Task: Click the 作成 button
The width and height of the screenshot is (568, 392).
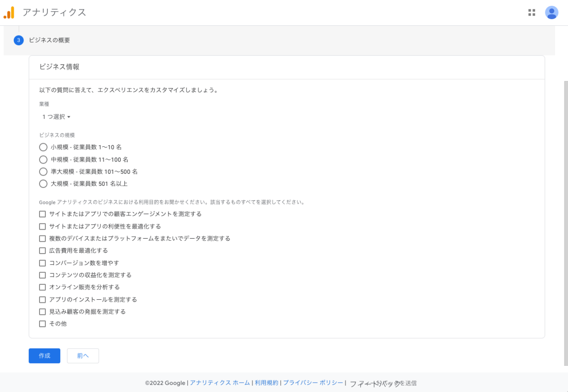Action: tap(44, 356)
